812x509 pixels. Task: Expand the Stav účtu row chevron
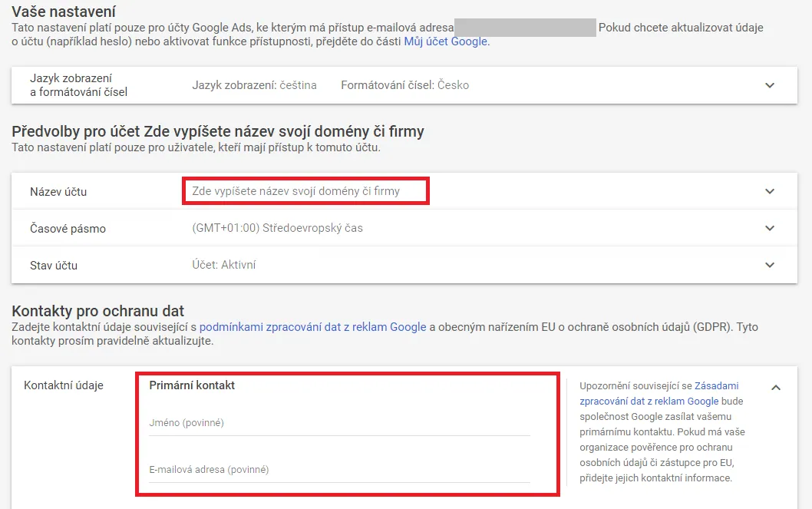click(x=770, y=265)
